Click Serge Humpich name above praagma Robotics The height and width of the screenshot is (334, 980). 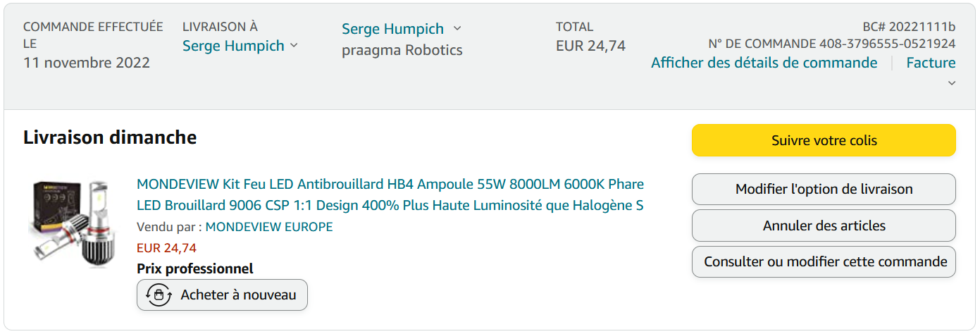[392, 29]
